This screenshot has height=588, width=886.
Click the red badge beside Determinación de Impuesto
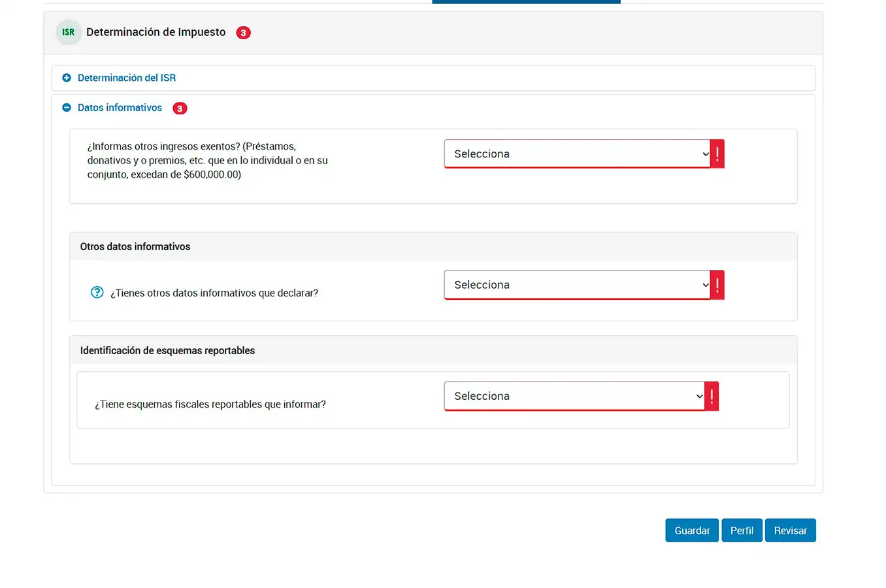click(243, 33)
